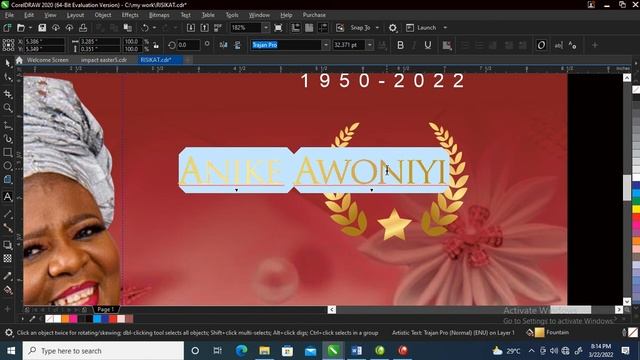Pick the light blue swatch in document palette

(97, 319)
